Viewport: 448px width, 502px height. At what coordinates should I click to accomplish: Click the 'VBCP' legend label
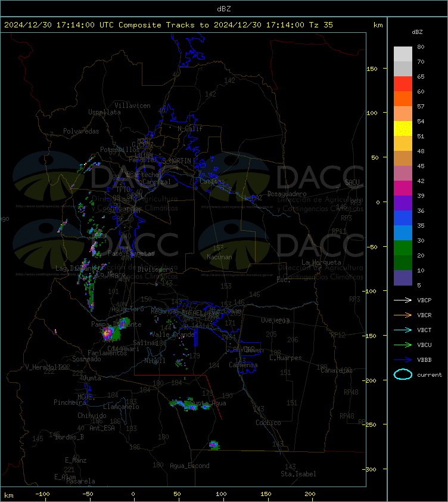coord(424,300)
